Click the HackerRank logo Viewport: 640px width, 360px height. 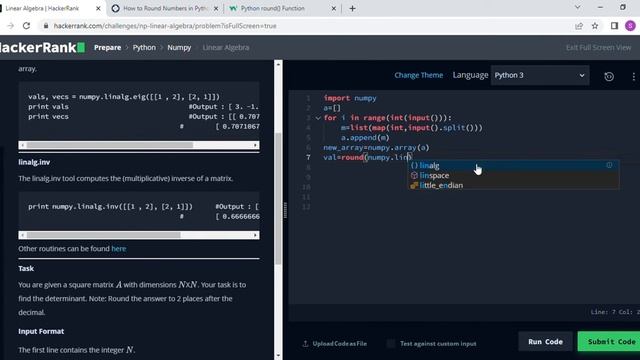pos(42,47)
